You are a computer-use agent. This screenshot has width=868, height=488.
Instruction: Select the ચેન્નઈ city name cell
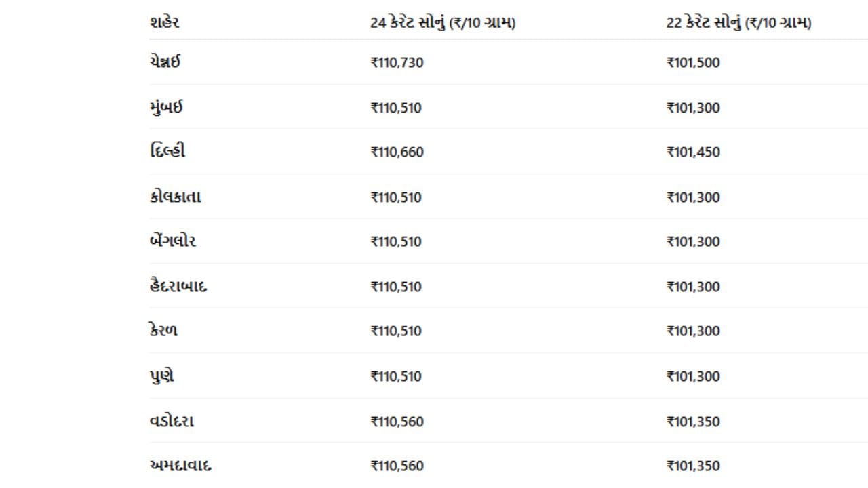pos(165,62)
